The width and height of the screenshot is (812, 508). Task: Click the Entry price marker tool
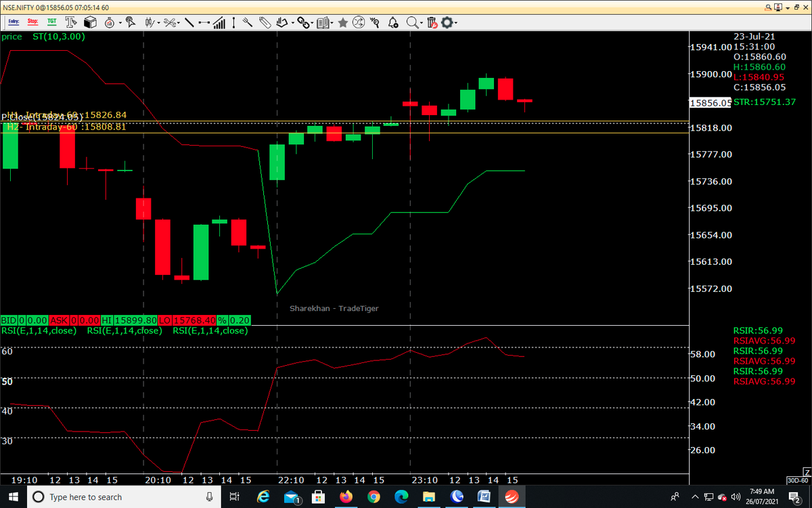tap(14, 22)
